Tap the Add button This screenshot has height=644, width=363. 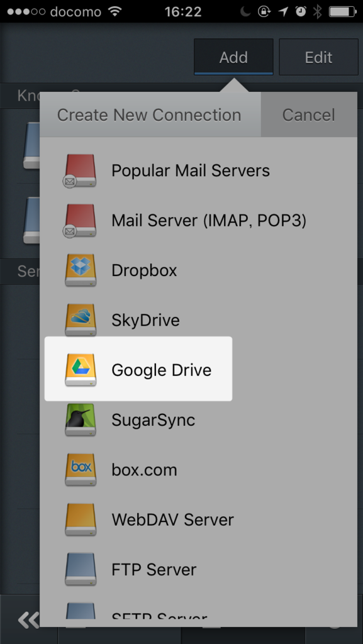233,57
